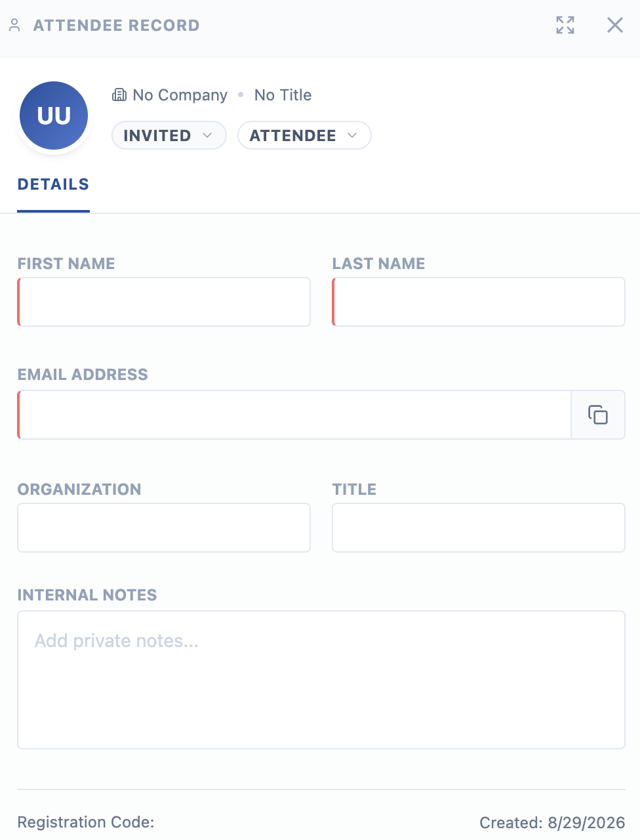Image resolution: width=640 pixels, height=840 pixels.
Task: Click the First Name input field
Action: (164, 302)
